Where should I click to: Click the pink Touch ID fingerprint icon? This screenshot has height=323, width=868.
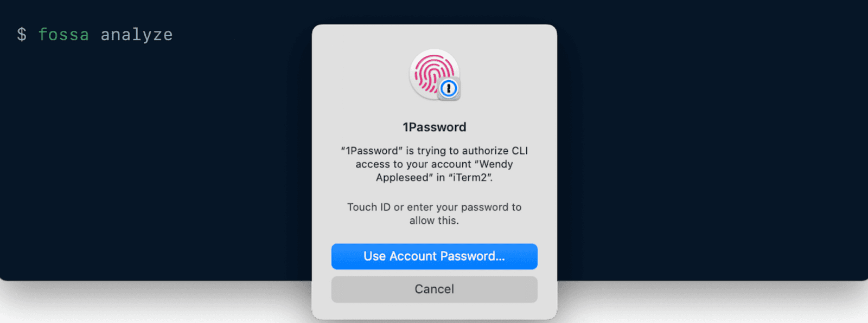[x=434, y=74]
